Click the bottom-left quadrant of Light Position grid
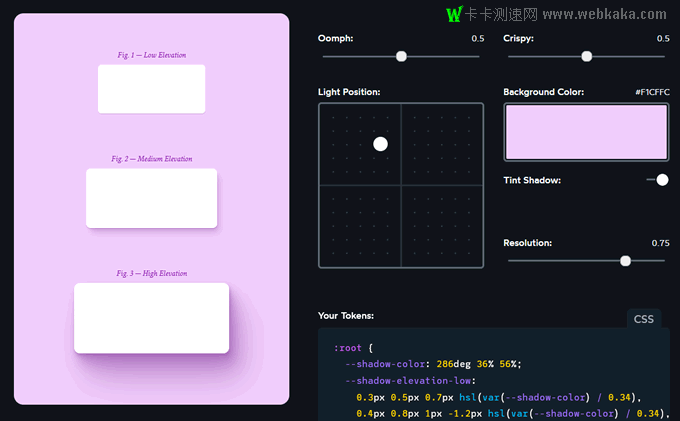Viewport: 680px width, 421px height. click(x=359, y=226)
